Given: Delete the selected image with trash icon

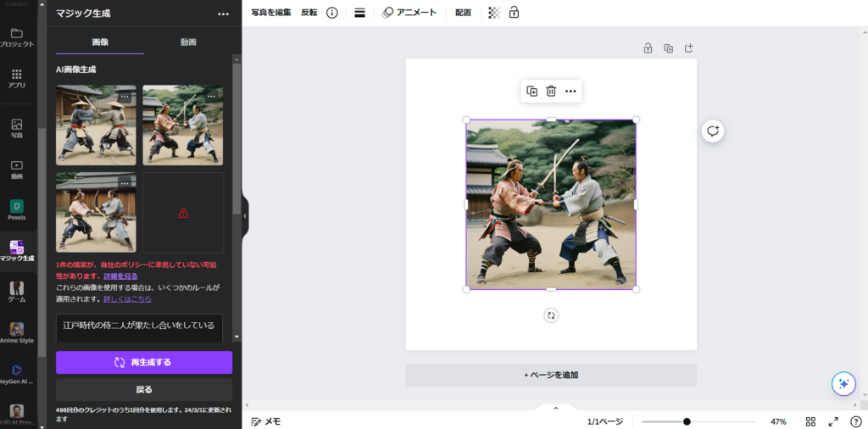Looking at the screenshot, I should tap(551, 92).
